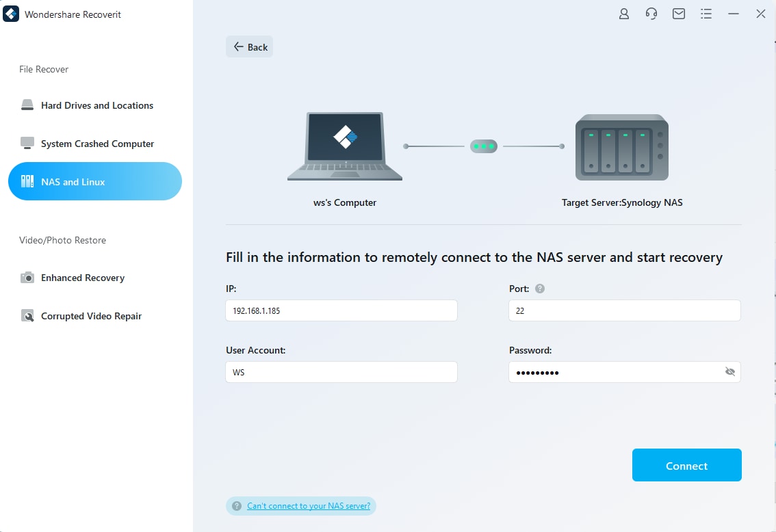776x532 pixels.
Task: Click the IP address input field
Action: (341, 310)
